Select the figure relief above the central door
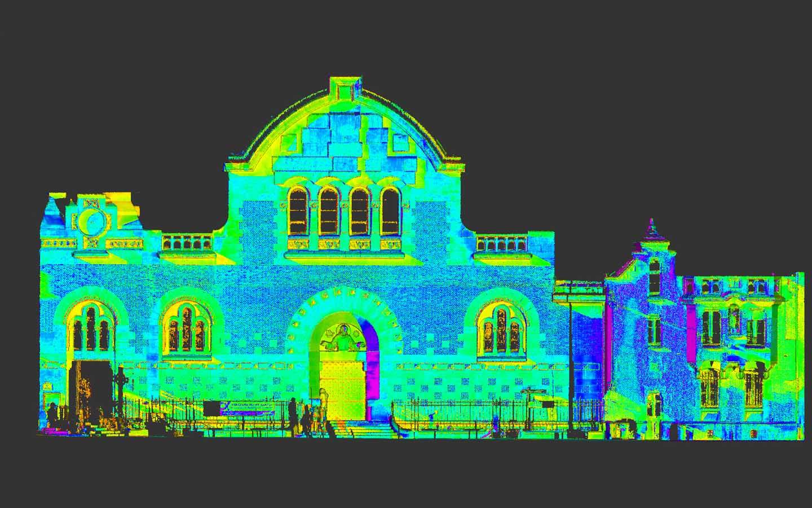Image resolution: width=812 pixels, height=508 pixels. (341, 339)
